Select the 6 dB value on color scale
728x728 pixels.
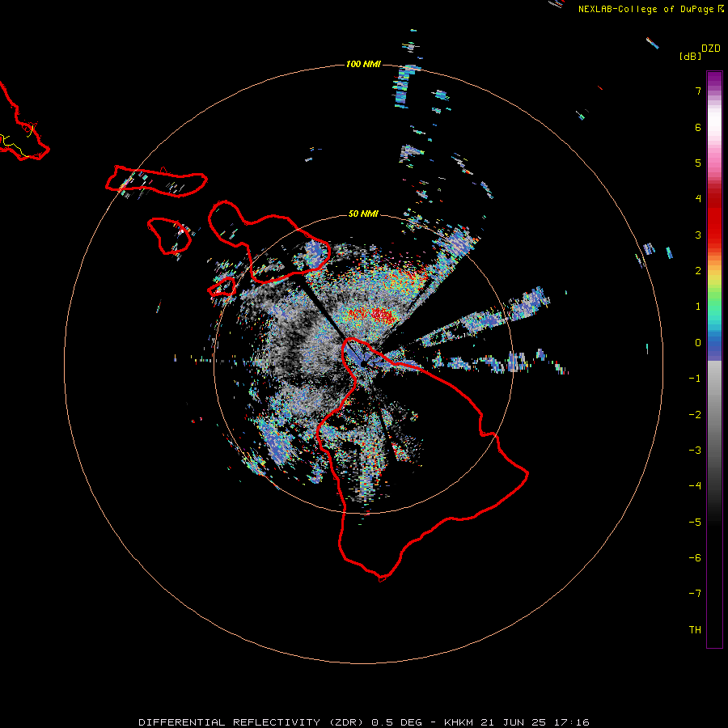698,127
